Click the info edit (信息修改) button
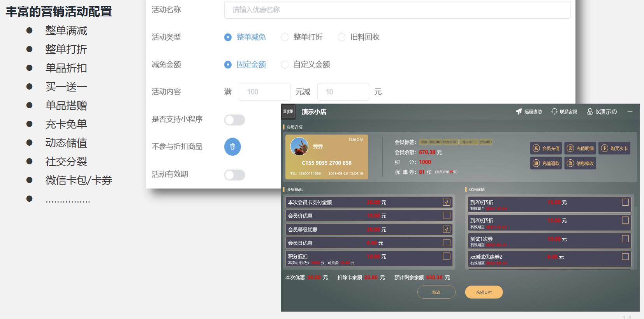Viewport: 644px width, 319px height. pyautogui.click(x=580, y=163)
